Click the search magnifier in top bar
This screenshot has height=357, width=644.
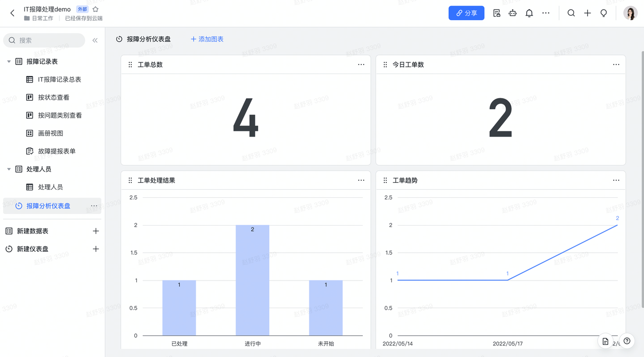click(571, 14)
